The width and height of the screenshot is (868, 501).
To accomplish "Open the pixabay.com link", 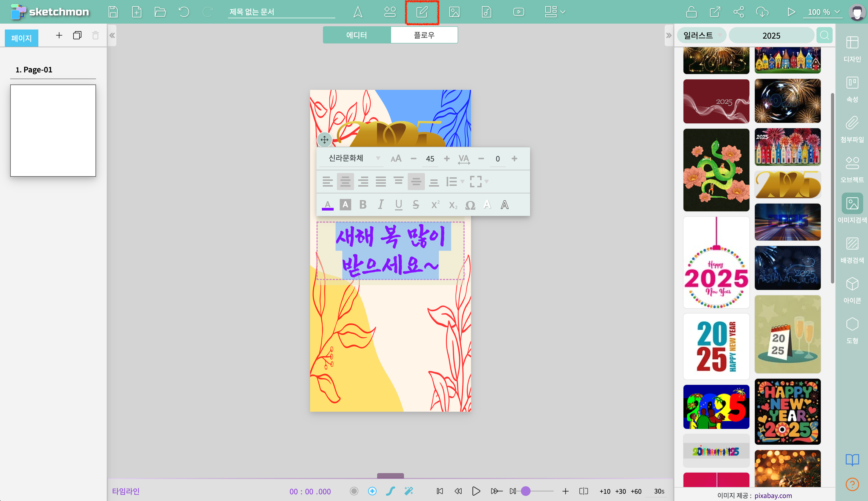I will pyautogui.click(x=773, y=495).
